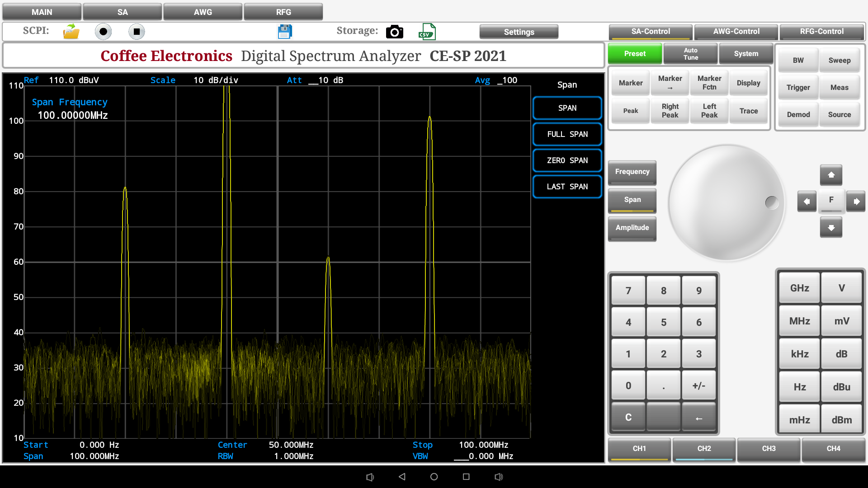This screenshot has width=868, height=488.
Task: Choose FULL SPAN from span menu
Action: [x=567, y=134]
